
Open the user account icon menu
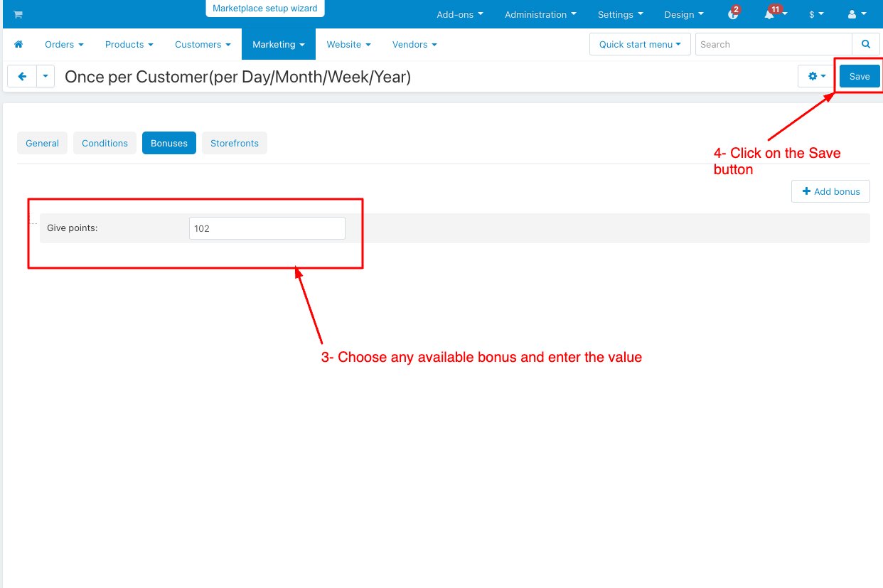tap(857, 14)
